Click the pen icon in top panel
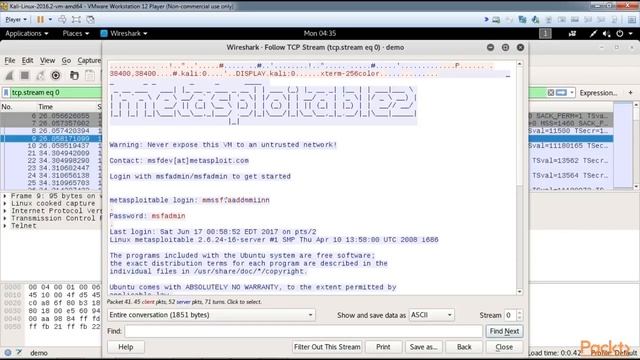 click(593, 33)
